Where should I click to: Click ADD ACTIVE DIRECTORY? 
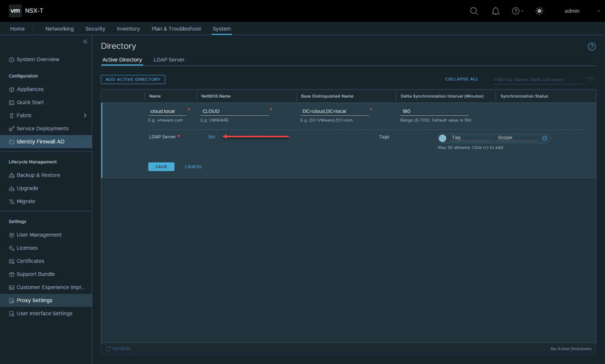[x=133, y=79]
